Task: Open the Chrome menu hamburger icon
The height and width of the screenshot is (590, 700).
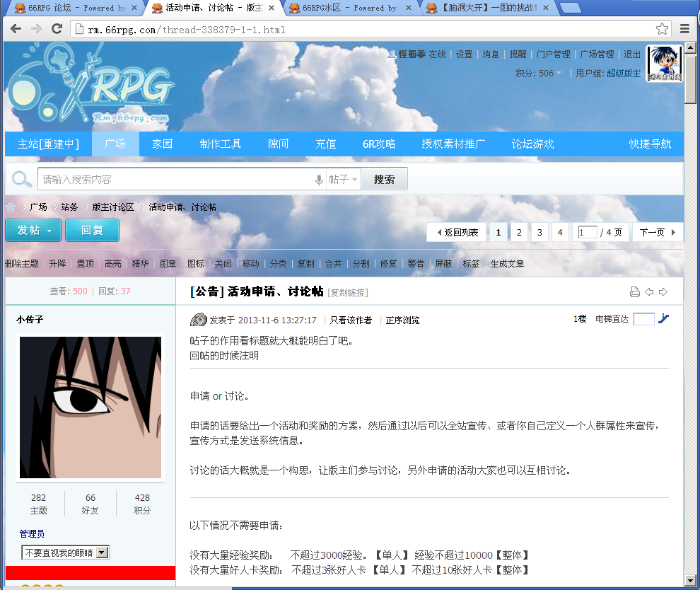Action: tap(685, 29)
